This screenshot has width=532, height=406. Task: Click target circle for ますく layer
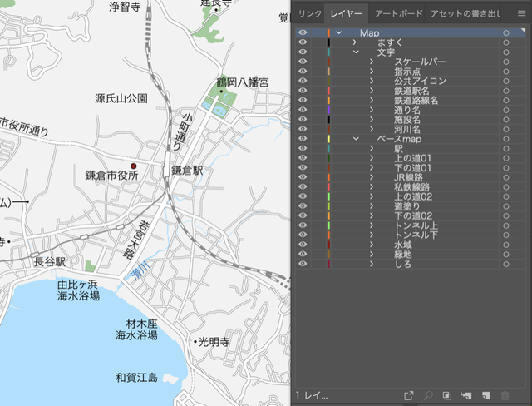point(506,42)
